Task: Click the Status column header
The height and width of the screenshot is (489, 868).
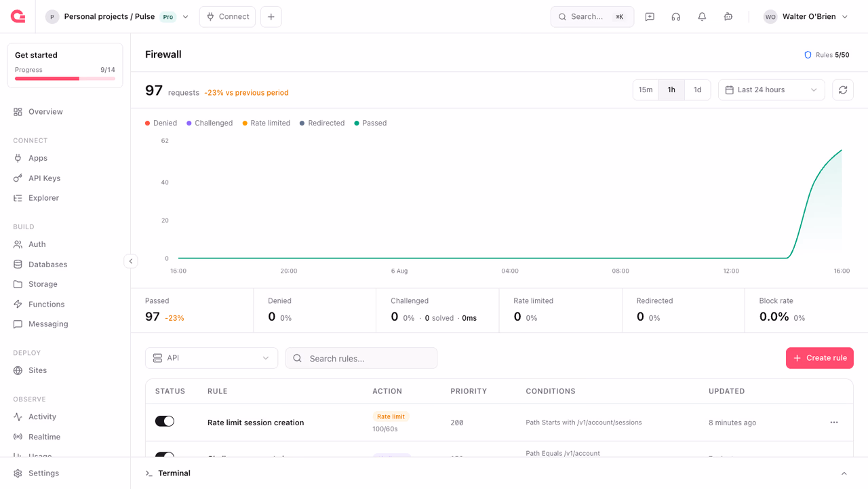Action: click(170, 391)
